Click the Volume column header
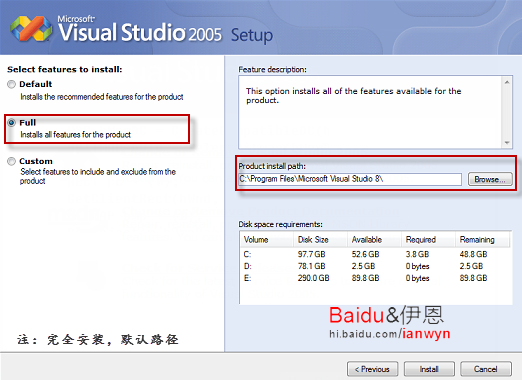522x380 pixels. click(267, 240)
